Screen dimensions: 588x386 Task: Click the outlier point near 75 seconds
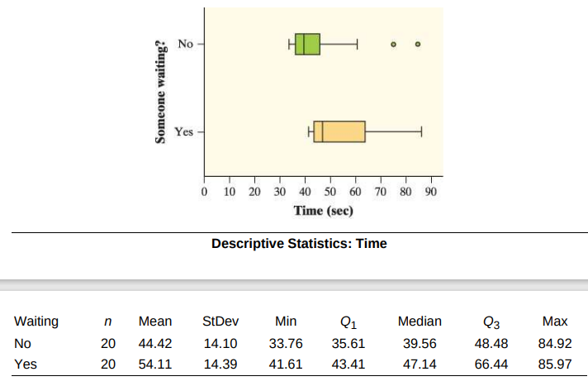pos(393,44)
